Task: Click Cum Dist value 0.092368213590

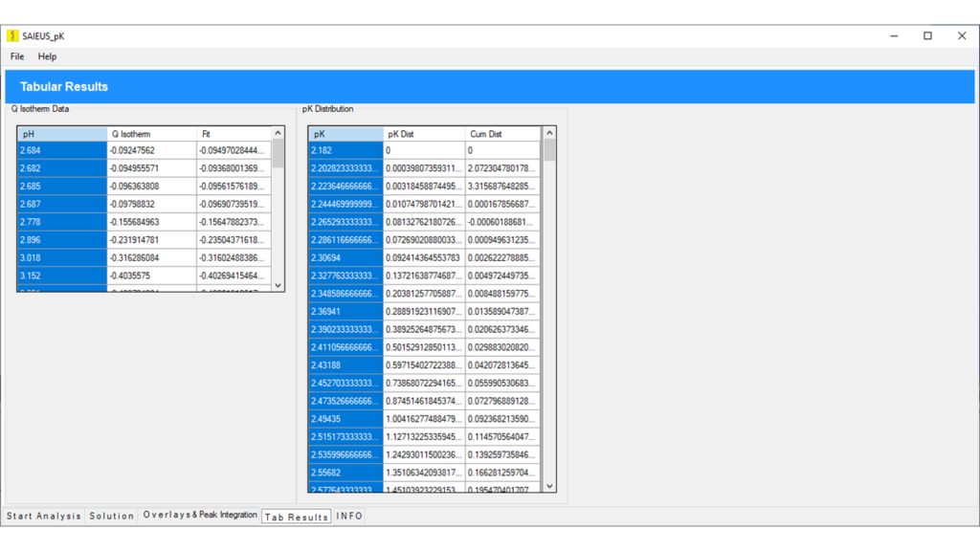Action: [503, 419]
